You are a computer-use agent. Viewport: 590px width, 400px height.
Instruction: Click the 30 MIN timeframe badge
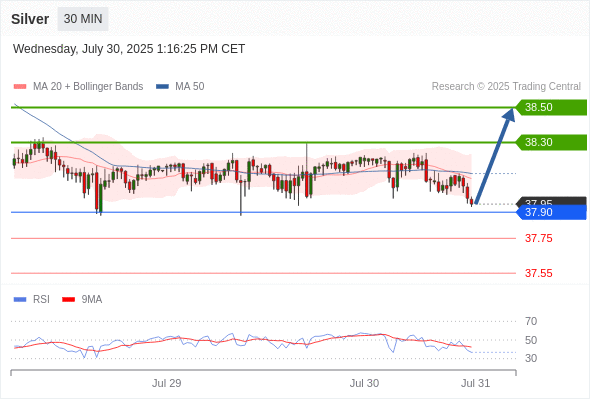(x=83, y=19)
